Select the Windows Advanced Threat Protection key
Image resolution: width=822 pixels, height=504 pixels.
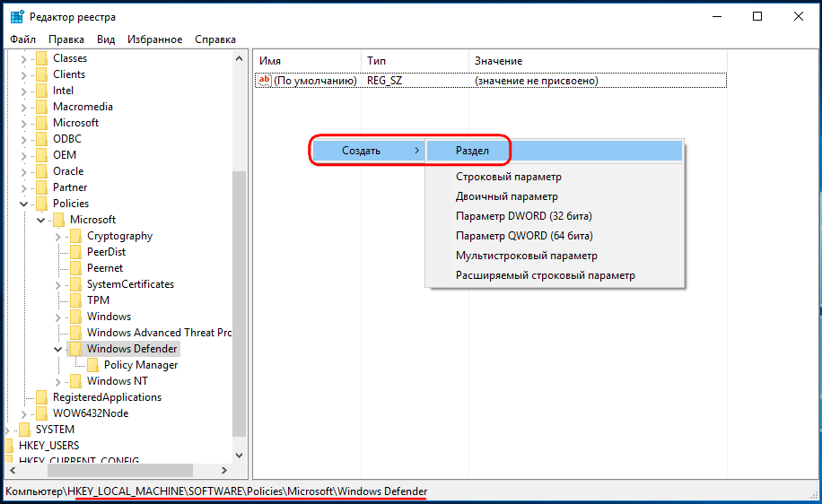tap(159, 333)
